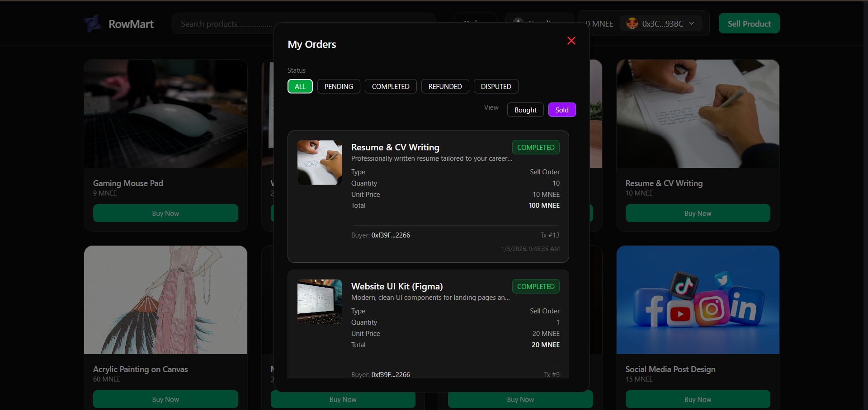Click the 100 MNEE order total
The width and height of the screenshot is (868, 410).
[544, 205]
